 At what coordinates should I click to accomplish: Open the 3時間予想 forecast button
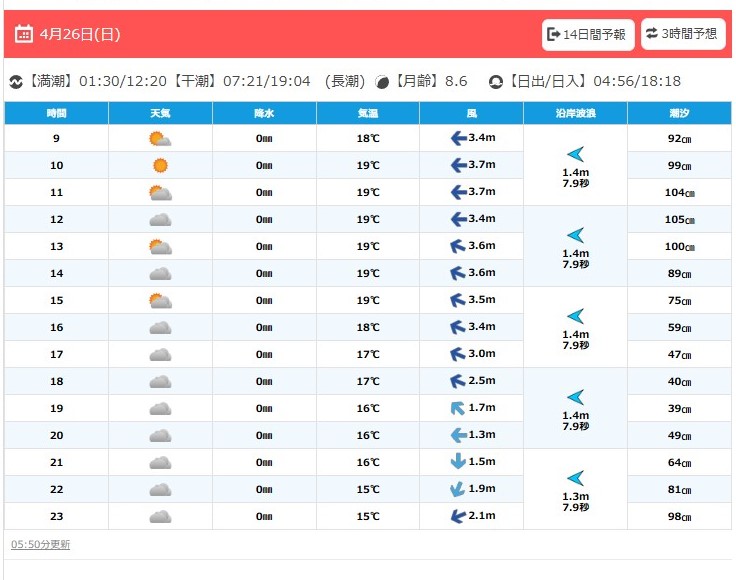[683, 34]
